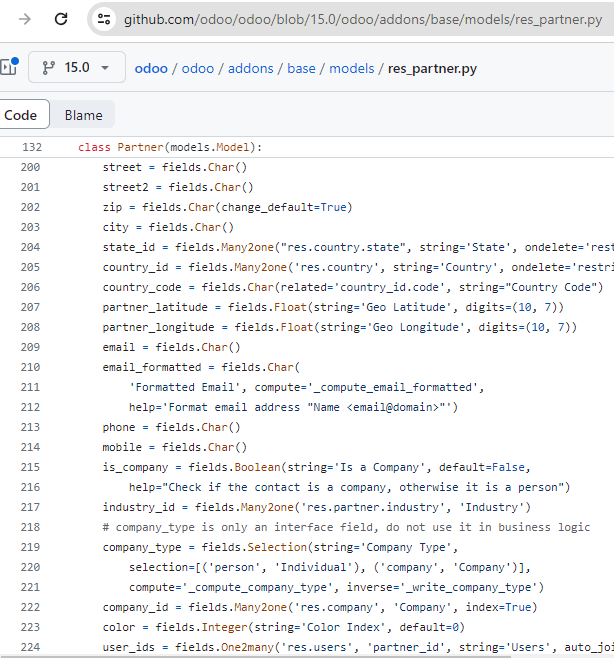Image resolution: width=614 pixels, height=658 pixels.
Task: Click the 'email = fields.Char()' line
Action: 171,347
